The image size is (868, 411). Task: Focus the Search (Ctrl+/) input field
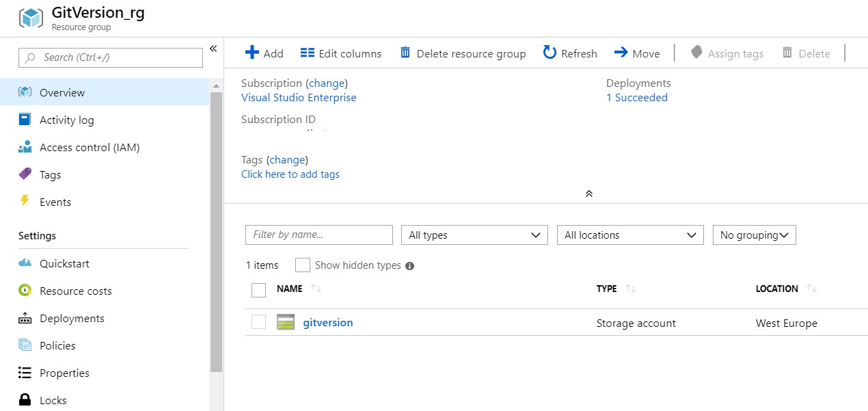tap(111, 57)
